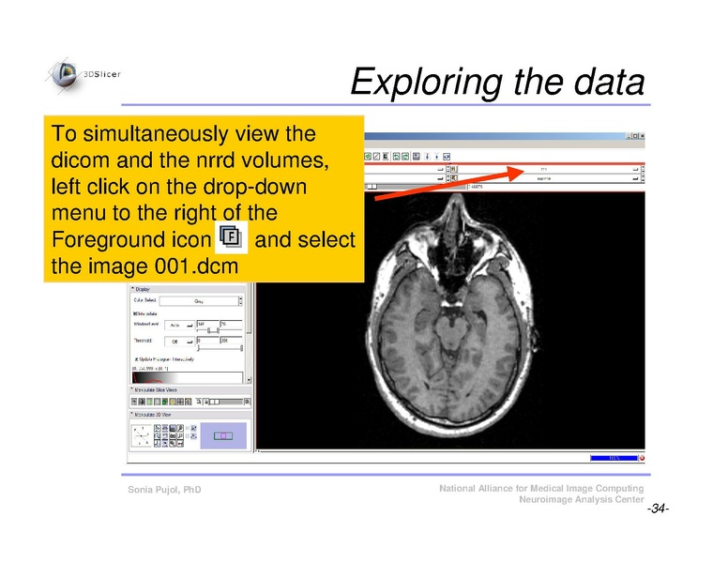Click the axial brain MRI slice view
Viewport: 728px width, 563px height.
450,321
